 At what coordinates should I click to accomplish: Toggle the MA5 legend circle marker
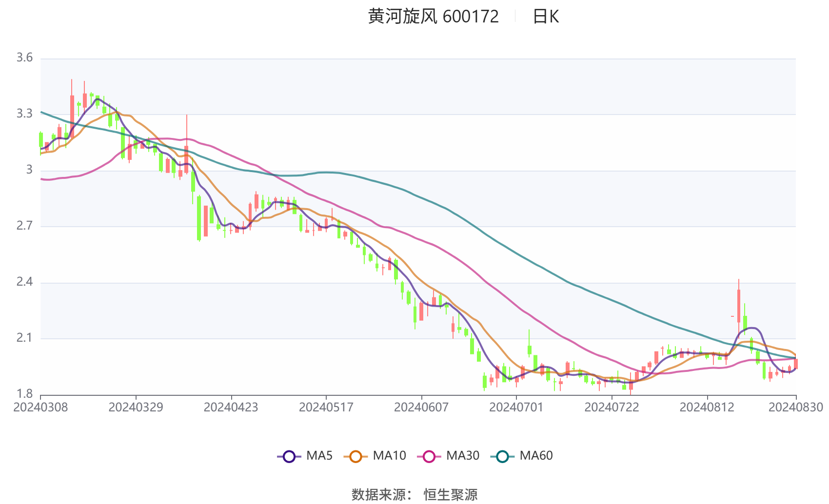point(289,456)
